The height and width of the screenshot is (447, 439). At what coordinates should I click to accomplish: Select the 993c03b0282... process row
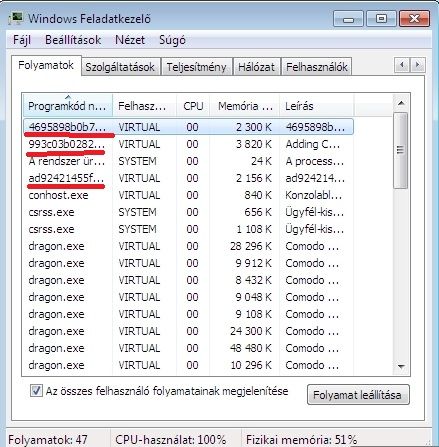(188, 144)
